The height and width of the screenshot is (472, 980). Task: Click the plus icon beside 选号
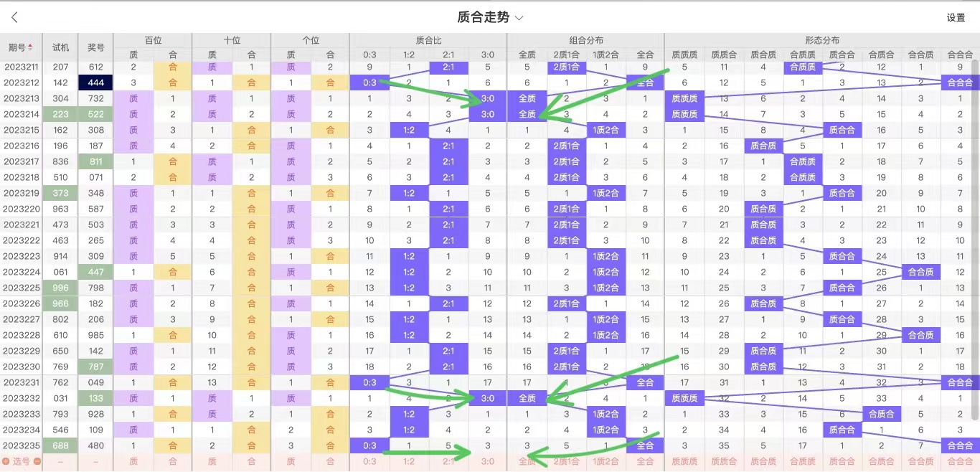pos(6,461)
